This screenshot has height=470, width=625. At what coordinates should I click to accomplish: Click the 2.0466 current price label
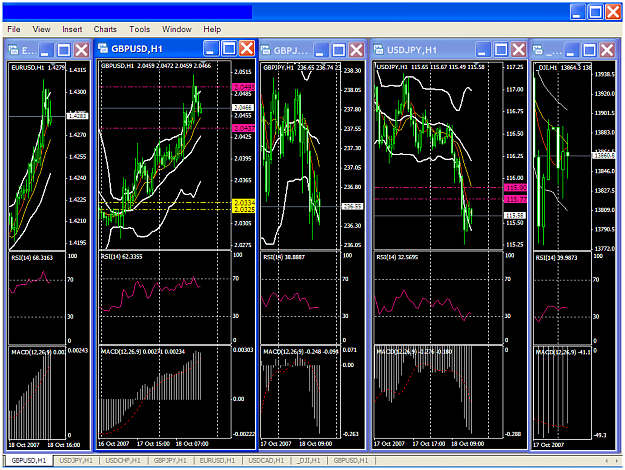(243, 108)
